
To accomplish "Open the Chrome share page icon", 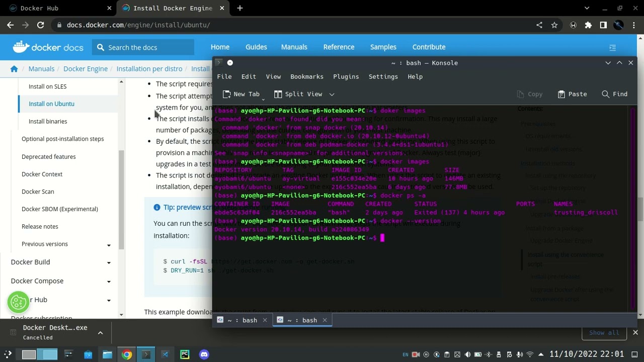I will point(539,25).
